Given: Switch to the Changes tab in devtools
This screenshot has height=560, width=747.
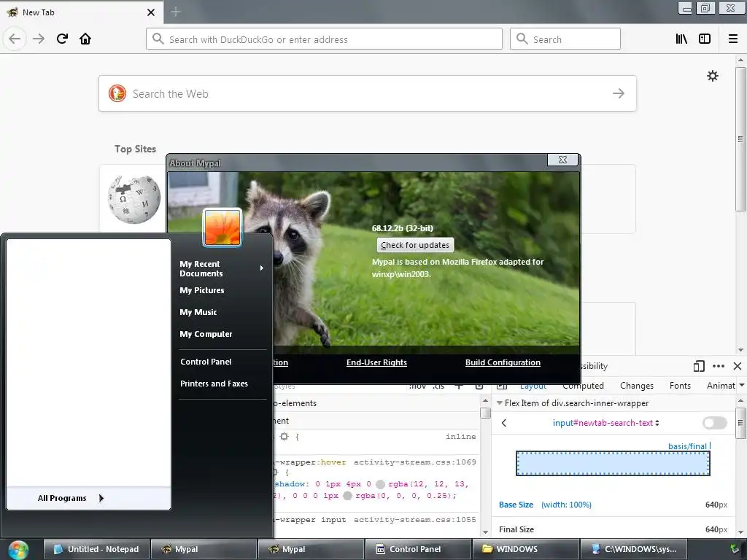Looking at the screenshot, I should coord(636,386).
